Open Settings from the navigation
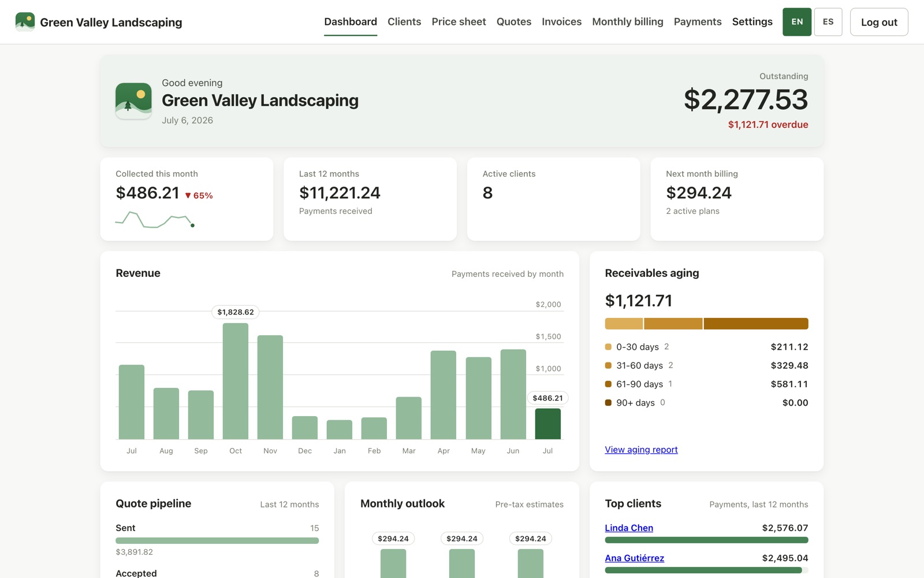The width and height of the screenshot is (924, 578). pyautogui.click(x=752, y=21)
